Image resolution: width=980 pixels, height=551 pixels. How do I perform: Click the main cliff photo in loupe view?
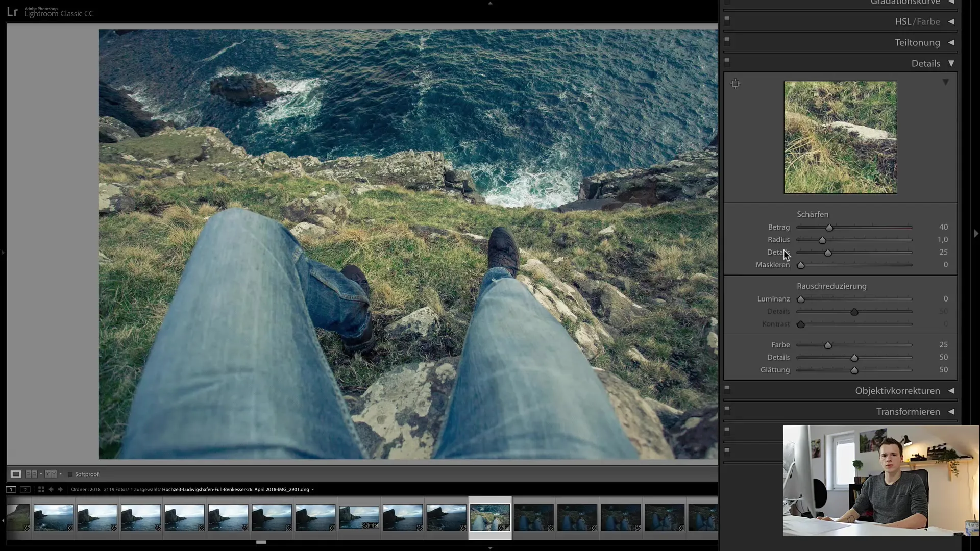(408, 244)
